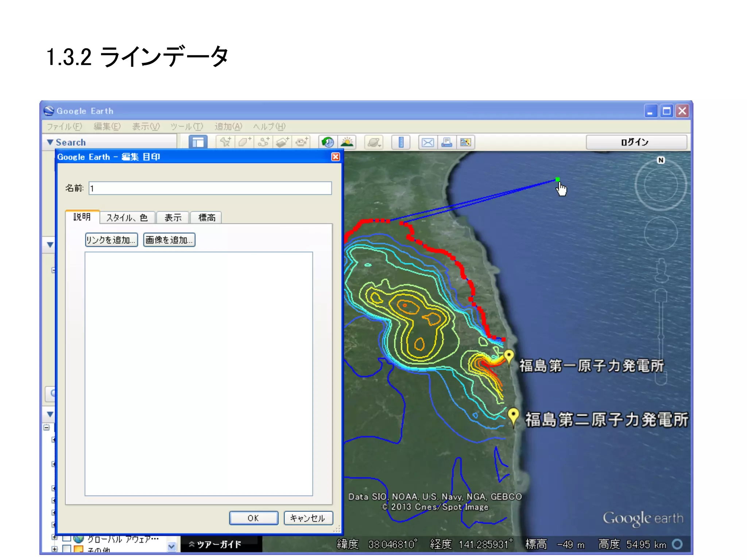Click the Print icon in toolbar
The height and width of the screenshot is (560, 747).
pos(446,142)
